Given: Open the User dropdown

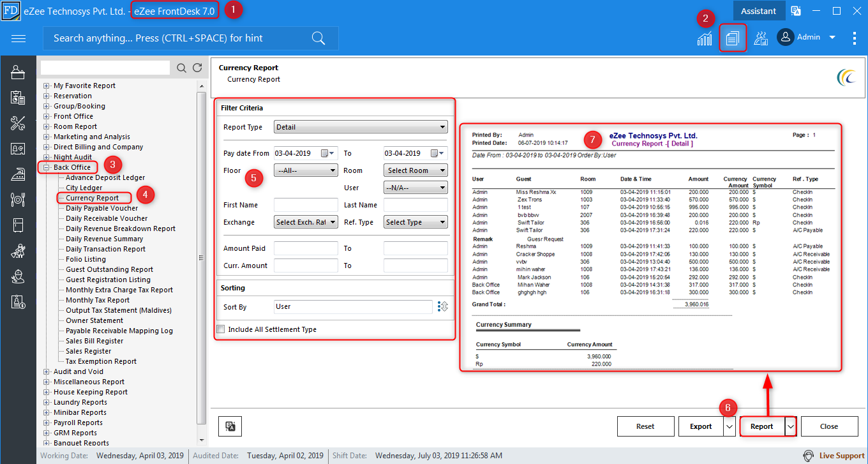Looking at the screenshot, I should 415,188.
